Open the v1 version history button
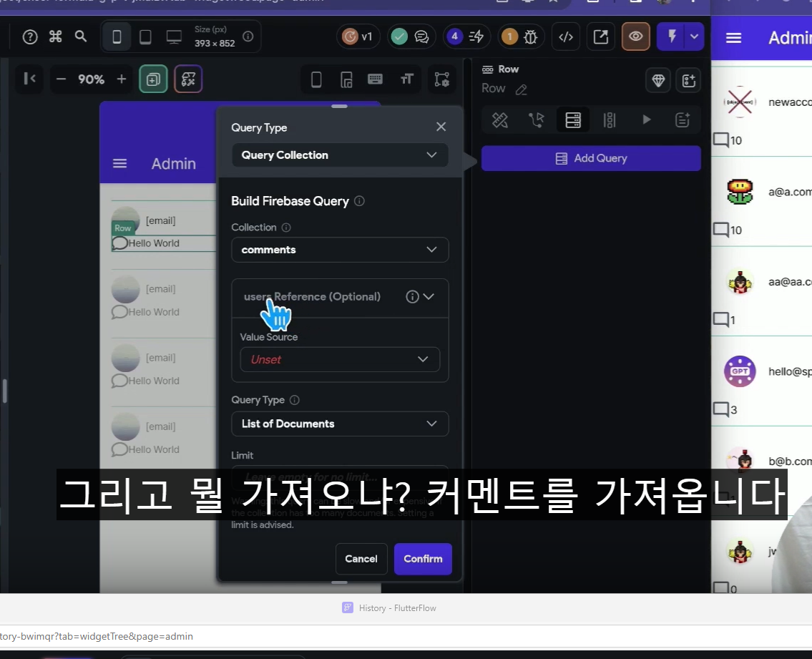 (358, 36)
